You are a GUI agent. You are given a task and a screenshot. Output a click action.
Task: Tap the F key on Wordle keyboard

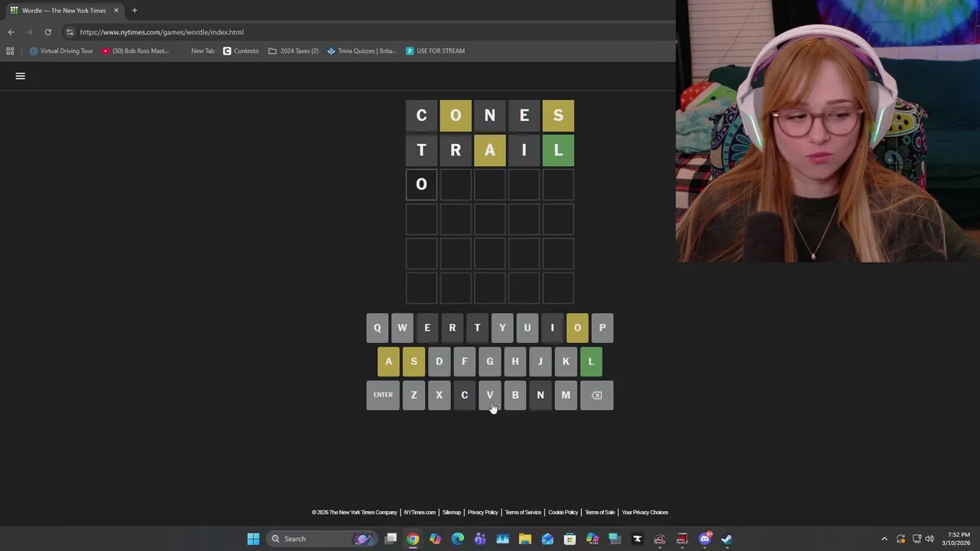[464, 361]
